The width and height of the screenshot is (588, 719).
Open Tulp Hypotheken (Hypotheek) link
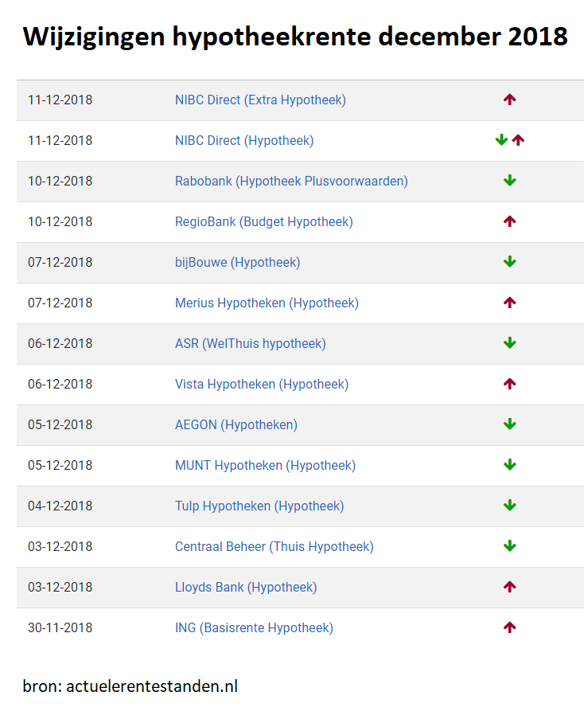pos(259,506)
